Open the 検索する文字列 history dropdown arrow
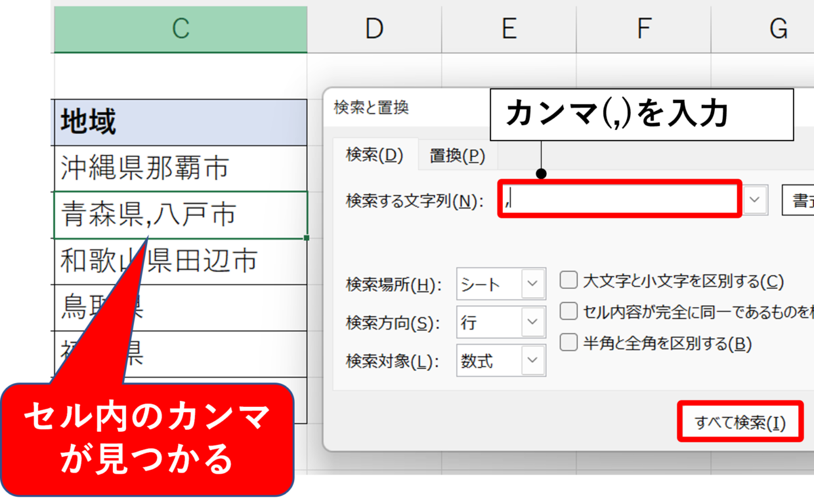814x504 pixels. click(756, 199)
